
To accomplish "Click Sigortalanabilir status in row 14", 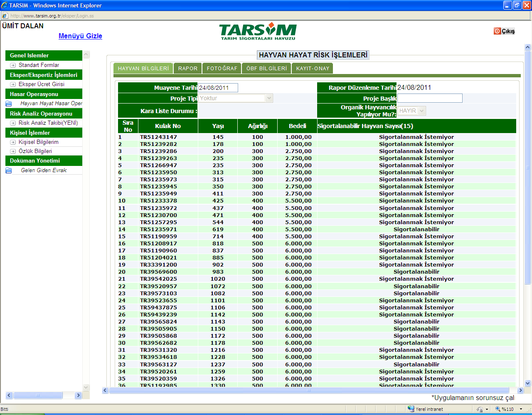I will click(416, 229).
